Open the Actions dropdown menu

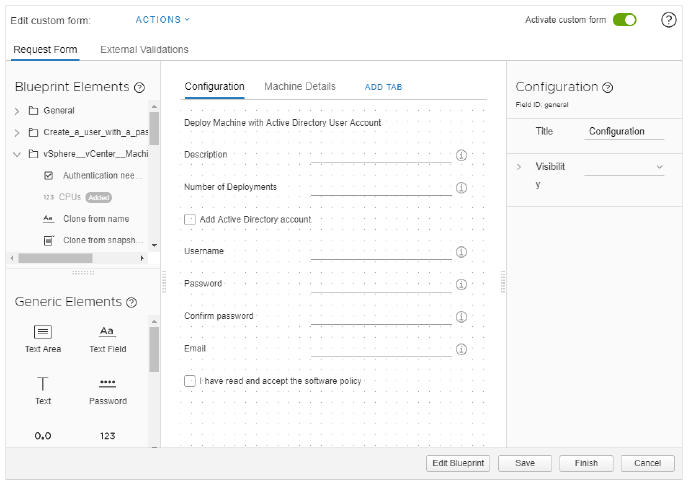[x=162, y=20]
